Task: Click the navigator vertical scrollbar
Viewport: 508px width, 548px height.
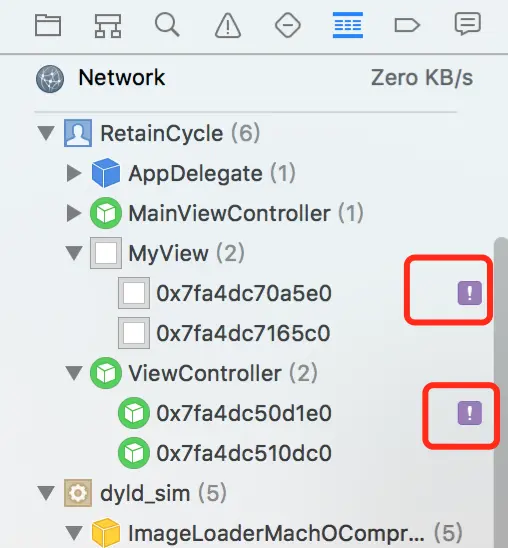Action: point(501,391)
